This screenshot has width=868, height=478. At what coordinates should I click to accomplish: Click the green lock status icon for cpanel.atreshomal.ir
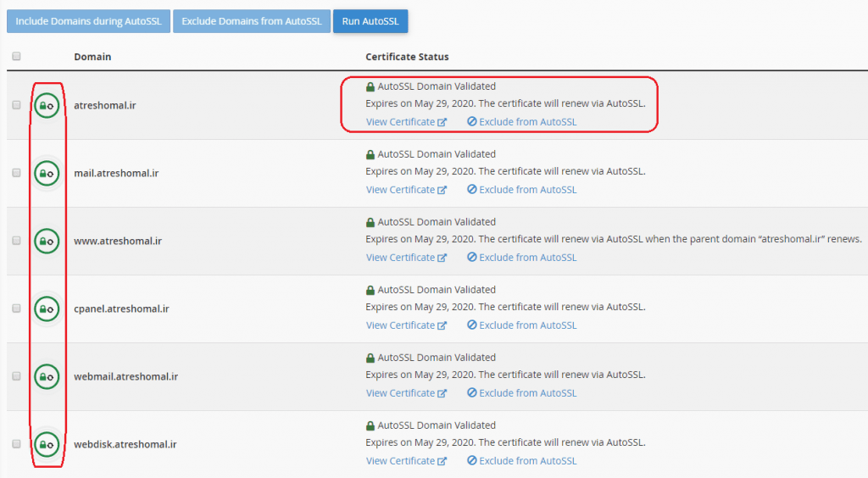(47, 308)
